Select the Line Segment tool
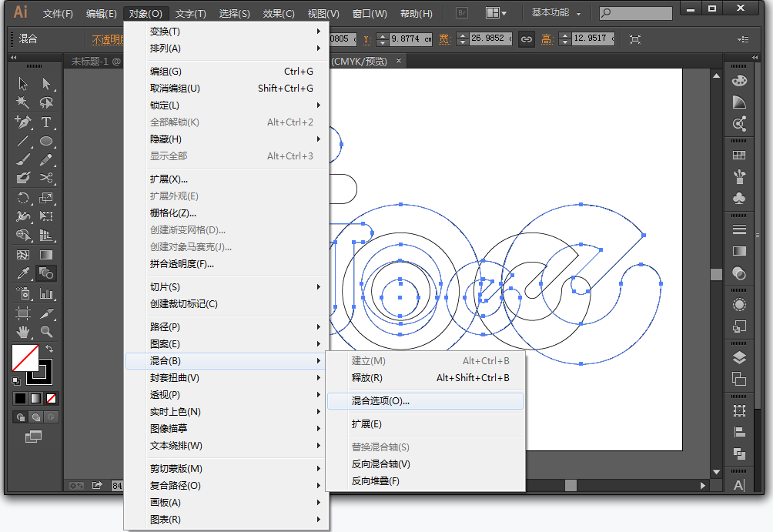The image size is (773, 532). pos(23,141)
